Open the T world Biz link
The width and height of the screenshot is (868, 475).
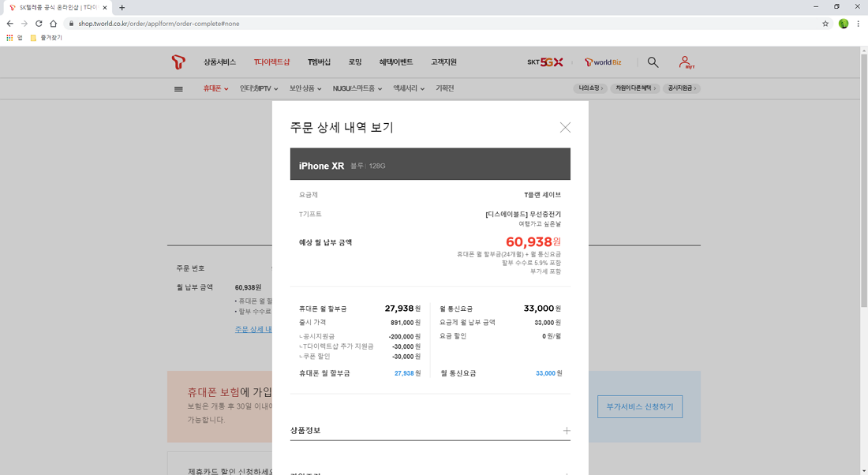click(x=603, y=62)
